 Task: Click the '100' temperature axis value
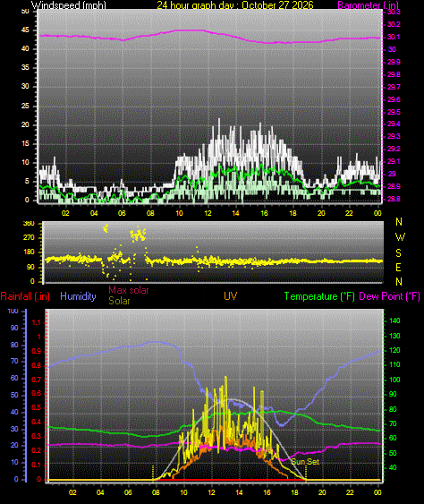(x=394, y=380)
